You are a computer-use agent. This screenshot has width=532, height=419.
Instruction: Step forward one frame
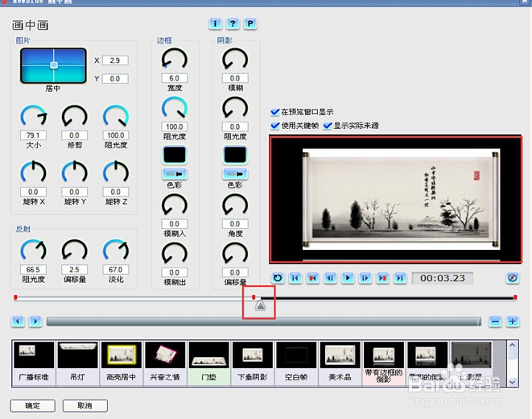pyautogui.click(x=365, y=278)
